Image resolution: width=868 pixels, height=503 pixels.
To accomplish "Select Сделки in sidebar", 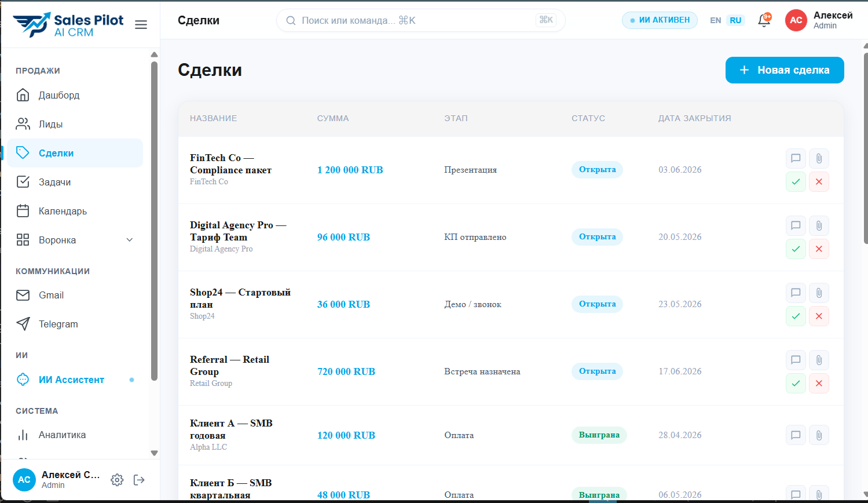I will tap(75, 153).
